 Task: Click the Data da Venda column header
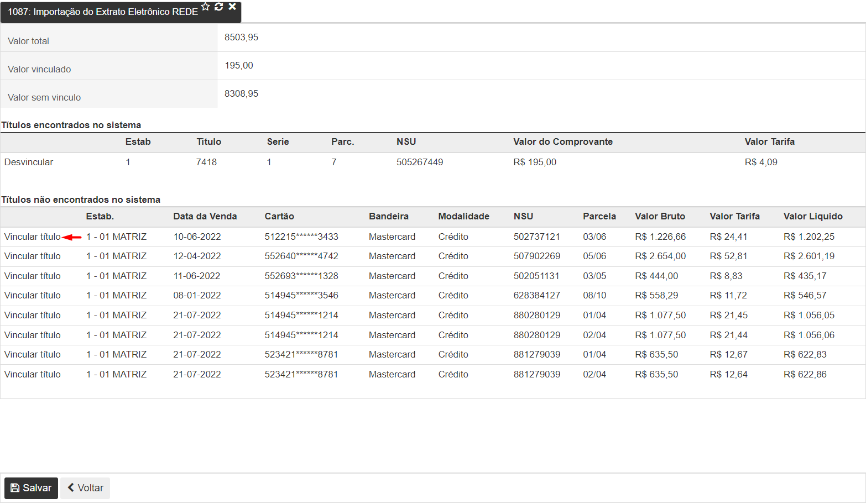pyautogui.click(x=205, y=216)
